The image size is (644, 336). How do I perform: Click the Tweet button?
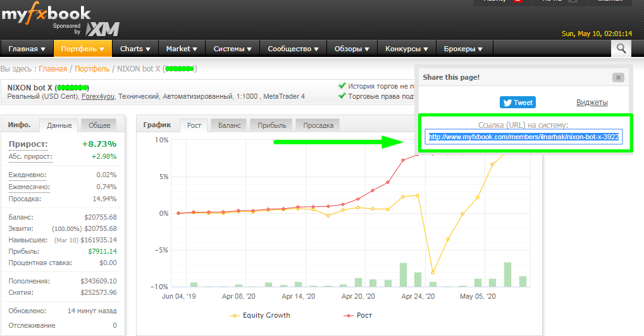click(517, 103)
